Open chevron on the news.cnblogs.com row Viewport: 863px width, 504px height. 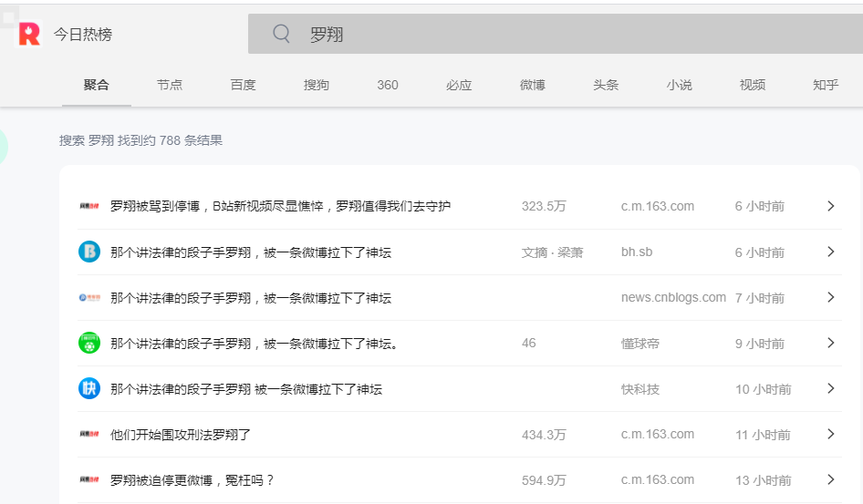click(x=831, y=297)
